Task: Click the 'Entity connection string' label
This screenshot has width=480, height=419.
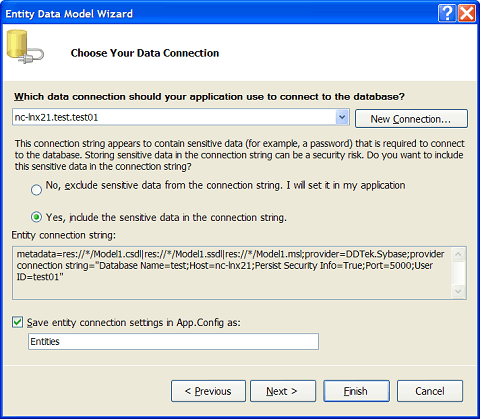Action: tap(64, 235)
